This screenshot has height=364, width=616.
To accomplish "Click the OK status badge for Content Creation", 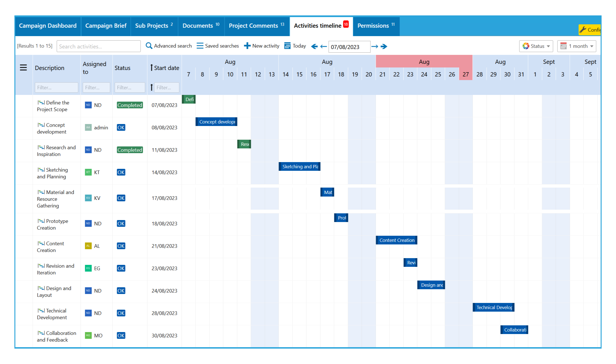I will [x=121, y=246].
